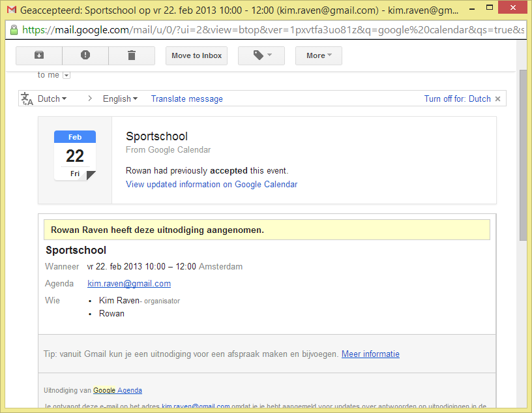Expand the 'to me' details arrow
The height and width of the screenshot is (413, 532).
coord(67,76)
